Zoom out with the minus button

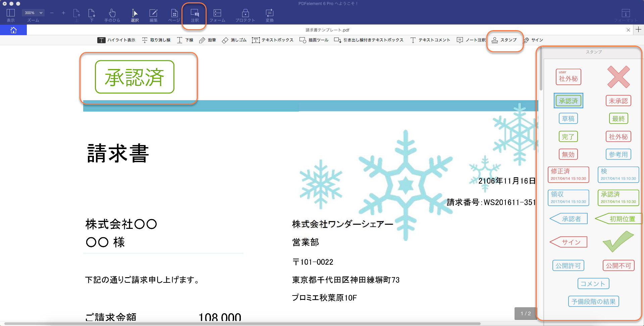(x=52, y=13)
